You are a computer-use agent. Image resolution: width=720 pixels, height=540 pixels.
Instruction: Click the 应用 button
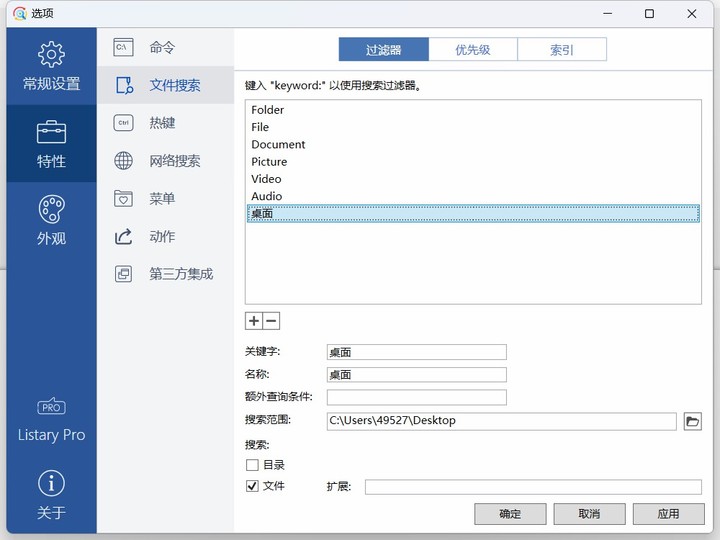[x=668, y=514]
